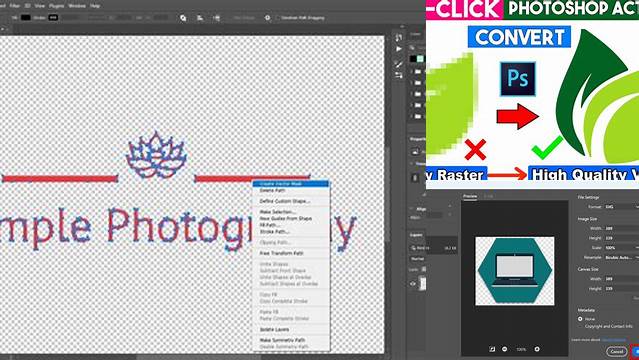The width and height of the screenshot is (639, 360).
Task: Click the play Actions icon in side strip
Action: pos(399,49)
